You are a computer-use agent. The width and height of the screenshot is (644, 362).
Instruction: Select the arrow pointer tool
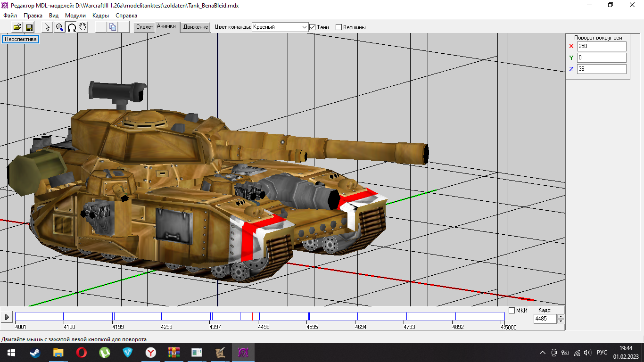click(47, 27)
